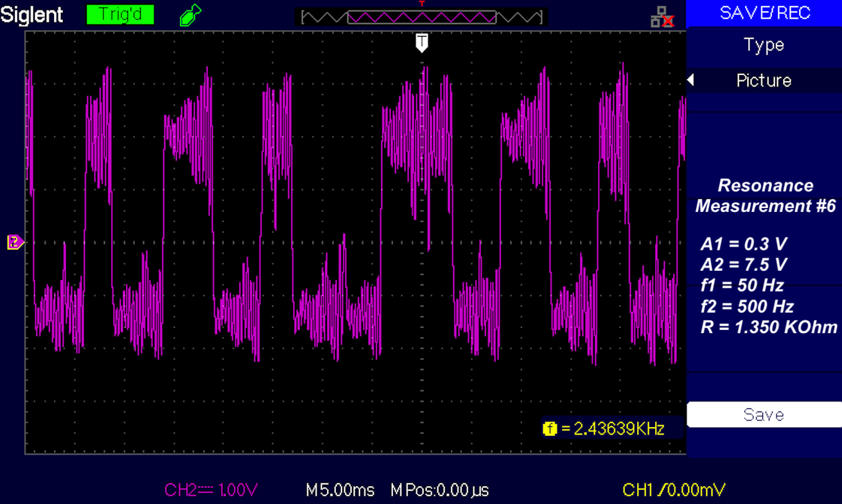Screen dimensions: 842x504
Task: Click the small red trigger marker above overview
Action: (422, 4)
